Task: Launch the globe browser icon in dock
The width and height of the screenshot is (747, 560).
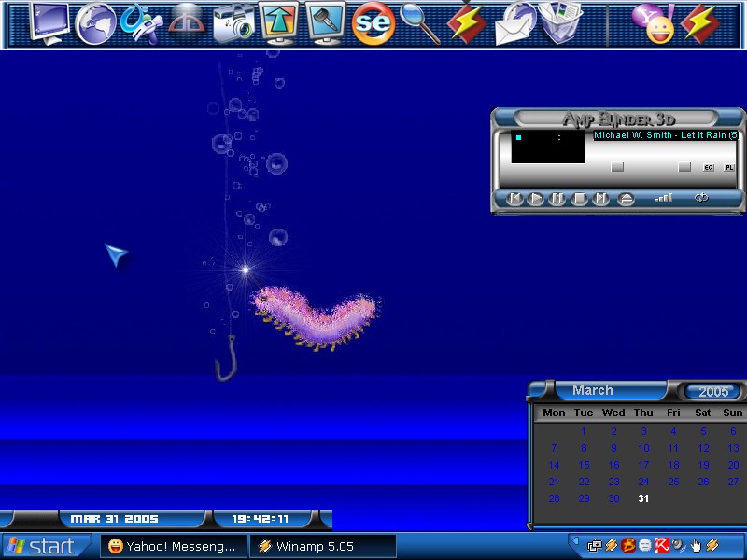Action: coord(95,24)
